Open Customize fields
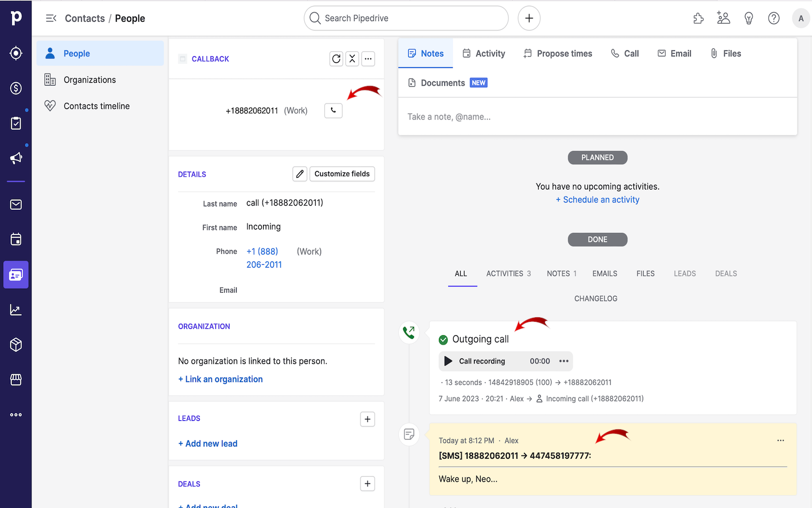This screenshot has height=508, width=812. (342, 174)
